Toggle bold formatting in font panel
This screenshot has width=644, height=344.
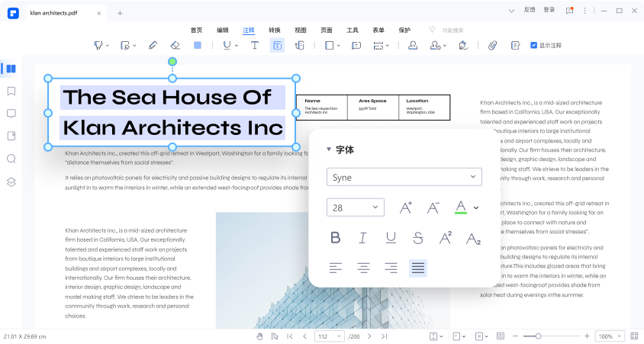click(x=335, y=238)
